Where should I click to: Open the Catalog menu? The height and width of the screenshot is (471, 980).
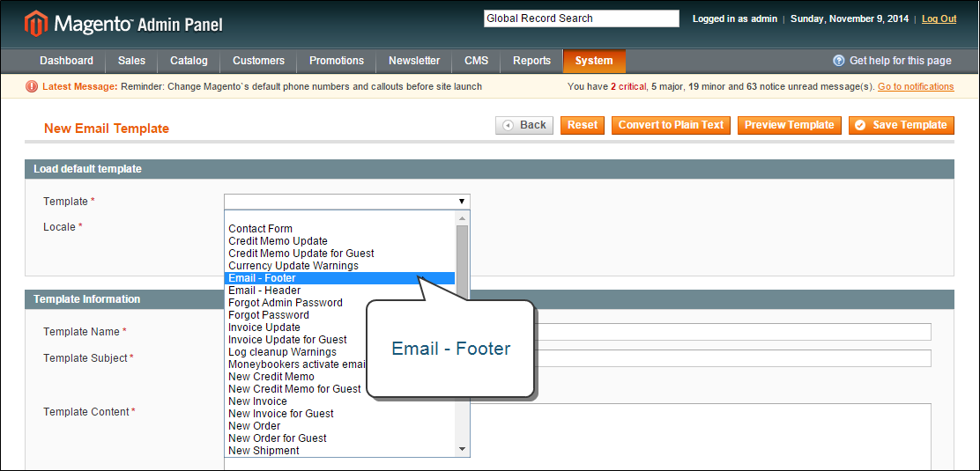click(189, 61)
